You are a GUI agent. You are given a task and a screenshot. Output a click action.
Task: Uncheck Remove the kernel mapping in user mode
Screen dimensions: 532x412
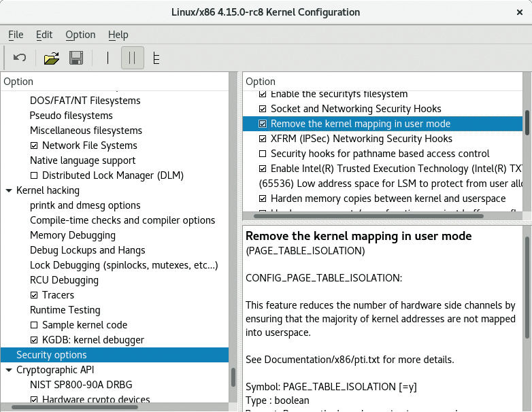(263, 124)
